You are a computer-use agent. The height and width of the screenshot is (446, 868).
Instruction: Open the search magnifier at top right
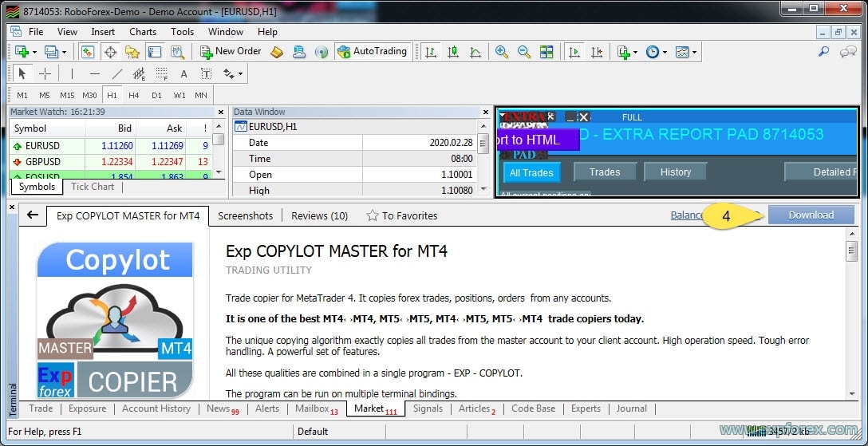823,51
